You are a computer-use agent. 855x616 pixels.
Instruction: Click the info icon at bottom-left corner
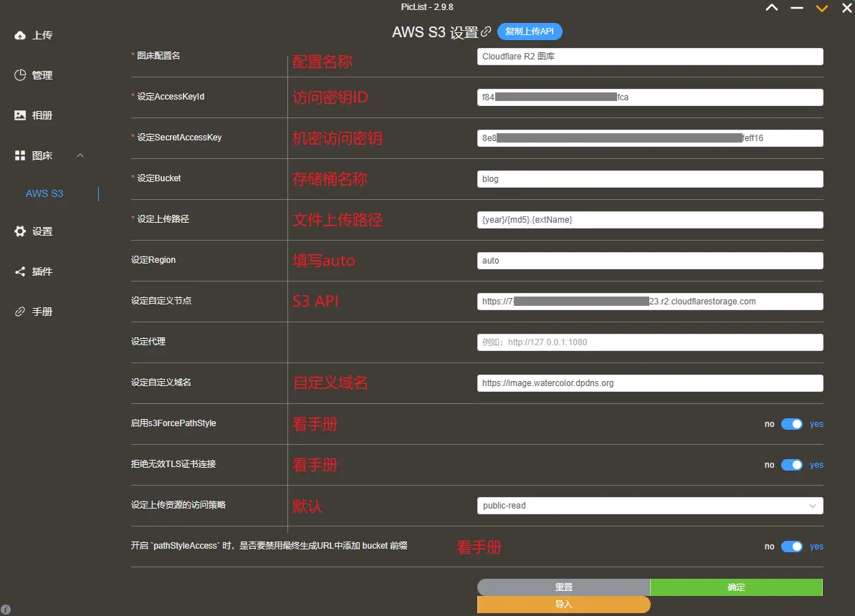point(7,608)
